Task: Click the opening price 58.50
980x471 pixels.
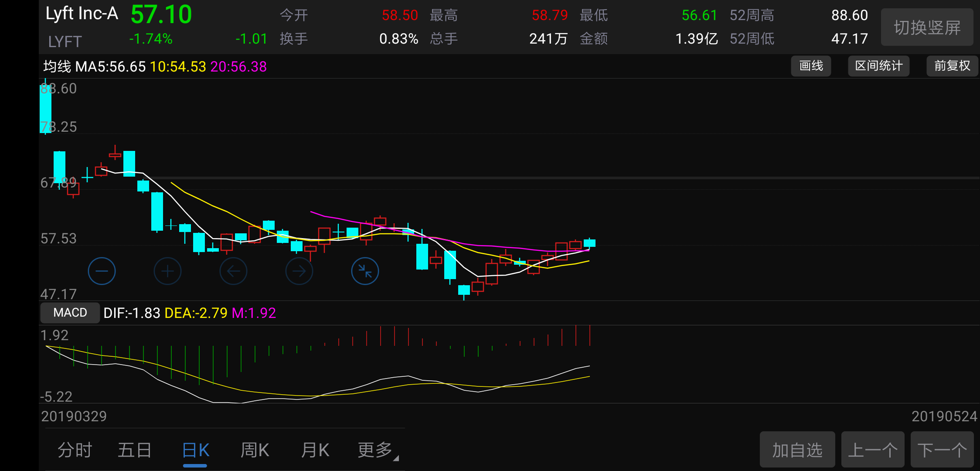Action: [400, 15]
